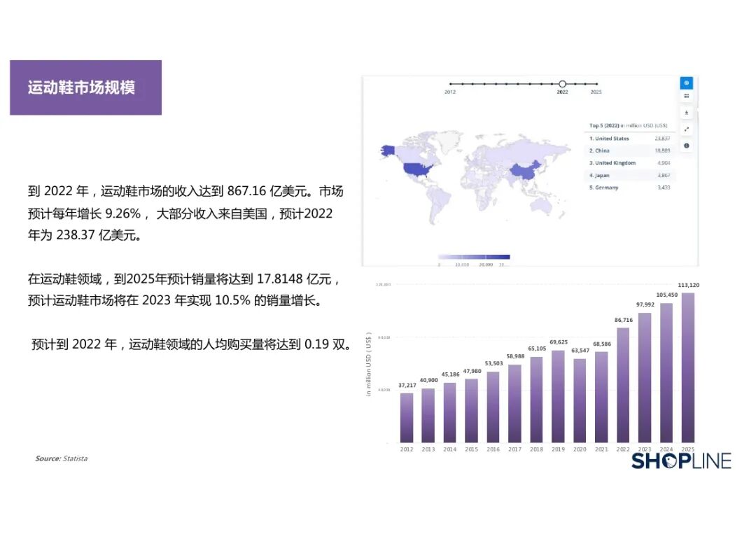Click the sentence mentioning 10.5% 的销量增长
The width and height of the screenshot is (756, 534).
pos(175,301)
